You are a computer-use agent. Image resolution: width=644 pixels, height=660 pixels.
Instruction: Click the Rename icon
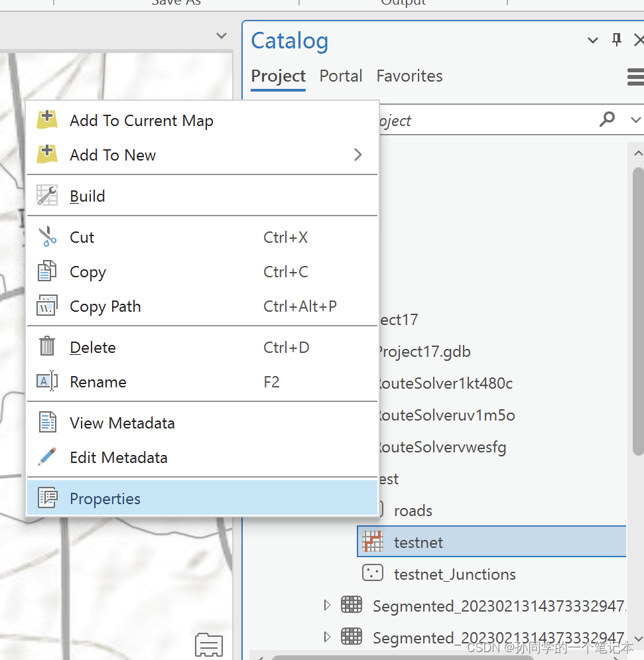coord(46,381)
